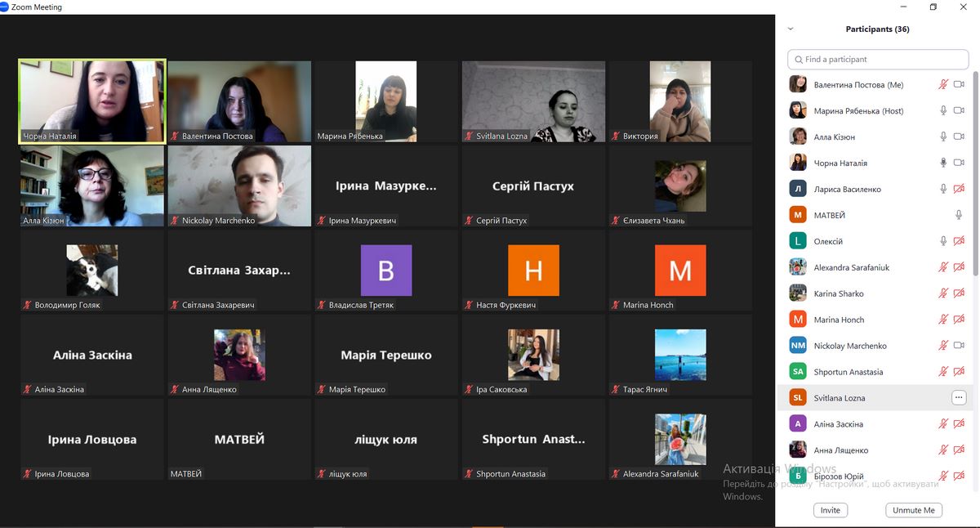Click the video-off icon next to Marina Honch

click(x=959, y=320)
